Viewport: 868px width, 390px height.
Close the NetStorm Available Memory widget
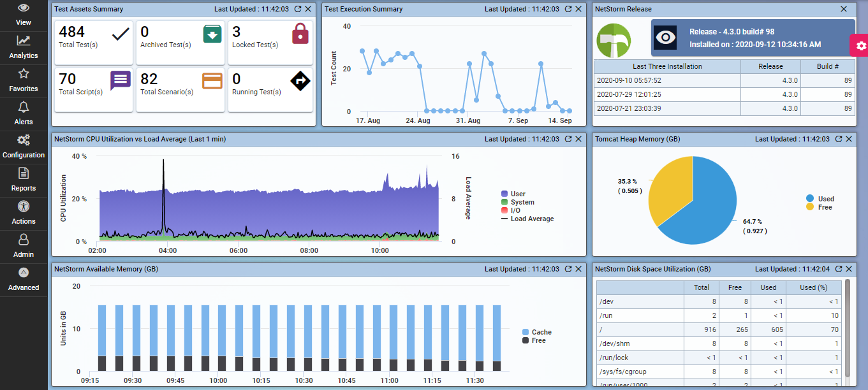point(578,269)
